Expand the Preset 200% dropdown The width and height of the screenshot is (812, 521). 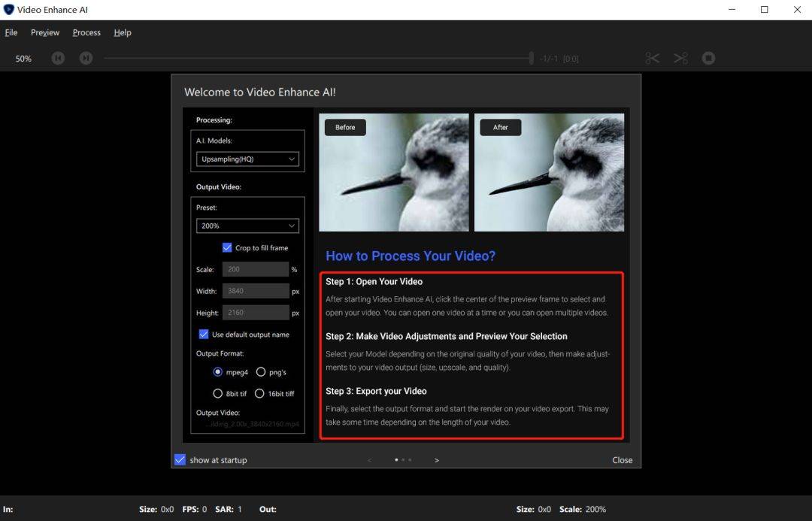[x=247, y=226]
